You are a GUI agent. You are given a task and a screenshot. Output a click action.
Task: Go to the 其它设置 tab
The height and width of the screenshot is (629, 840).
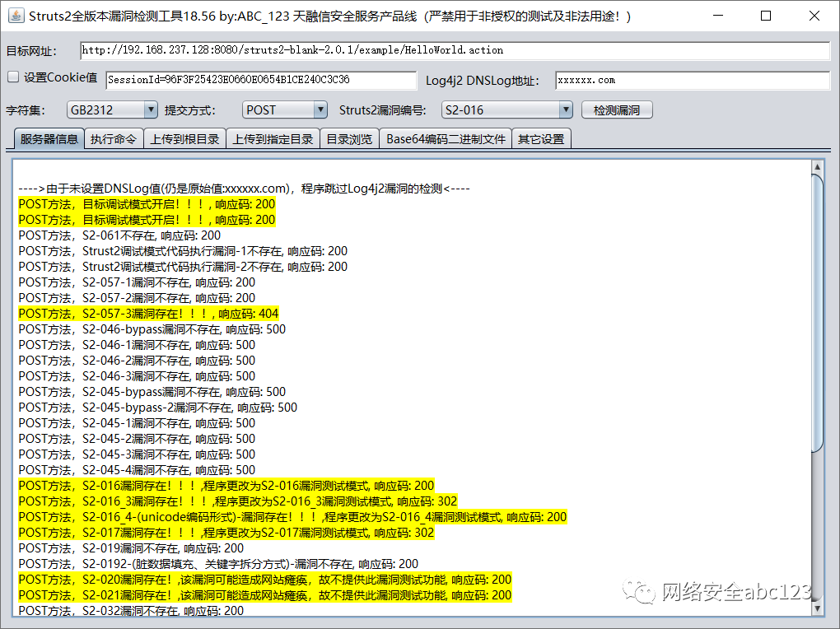(x=541, y=139)
